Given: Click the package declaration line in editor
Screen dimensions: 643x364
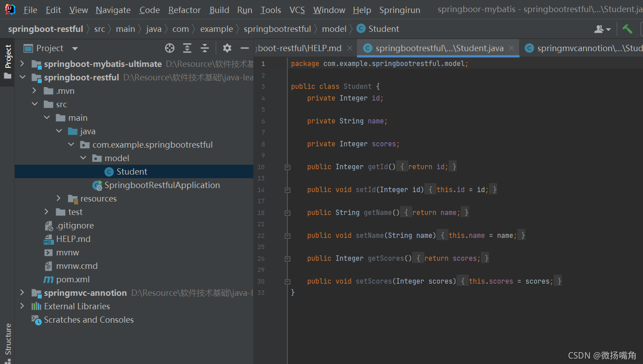Looking at the screenshot, I should [x=379, y=64].
